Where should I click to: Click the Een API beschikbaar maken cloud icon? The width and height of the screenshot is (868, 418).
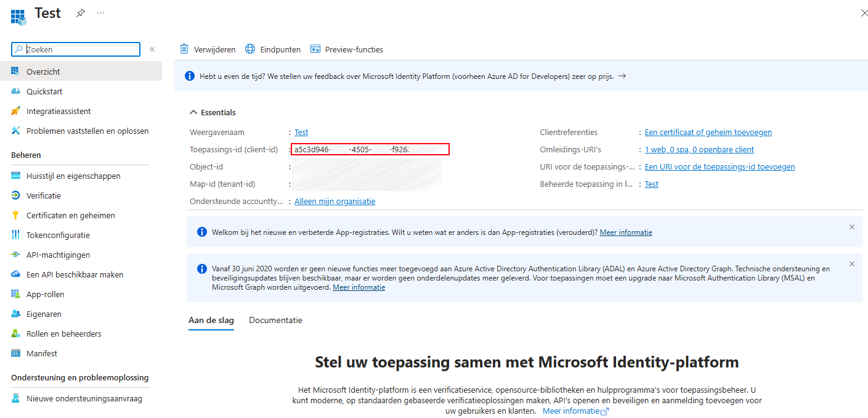tap(16, 274)
